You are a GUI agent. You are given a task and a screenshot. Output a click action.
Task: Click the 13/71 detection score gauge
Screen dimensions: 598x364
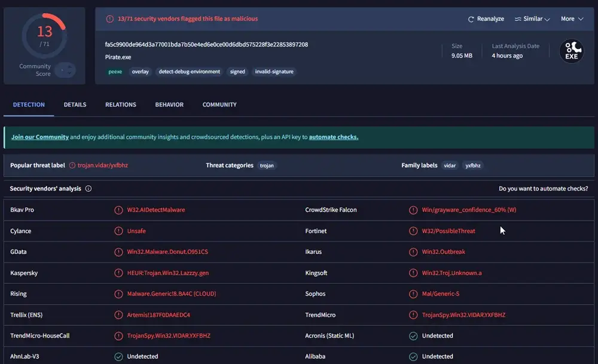(x=44, y=35)
